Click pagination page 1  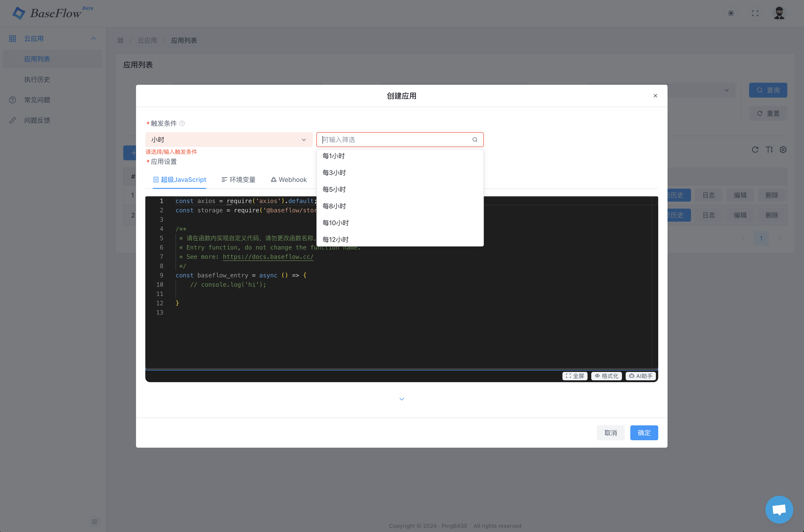pyautogui.click(x=761, y=239)
